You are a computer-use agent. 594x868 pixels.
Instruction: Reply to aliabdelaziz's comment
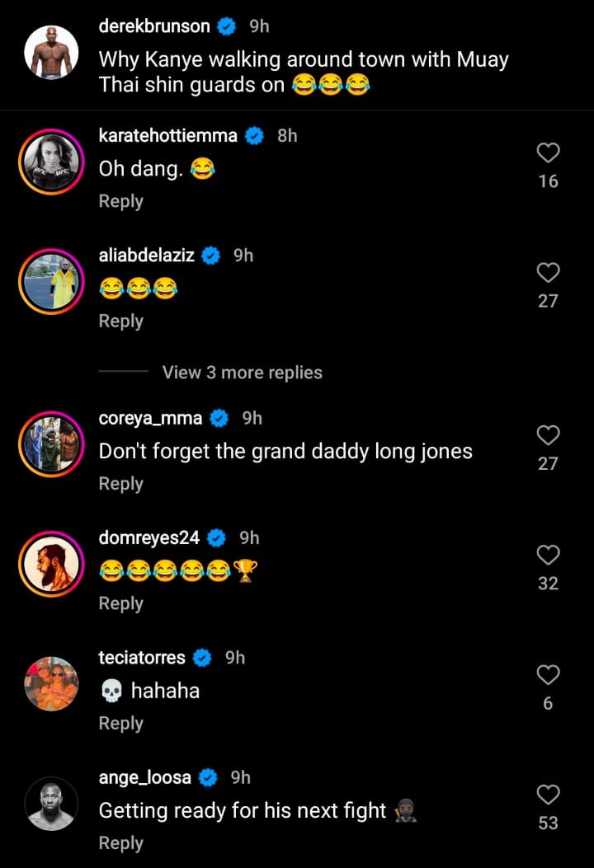click(121, 321)
